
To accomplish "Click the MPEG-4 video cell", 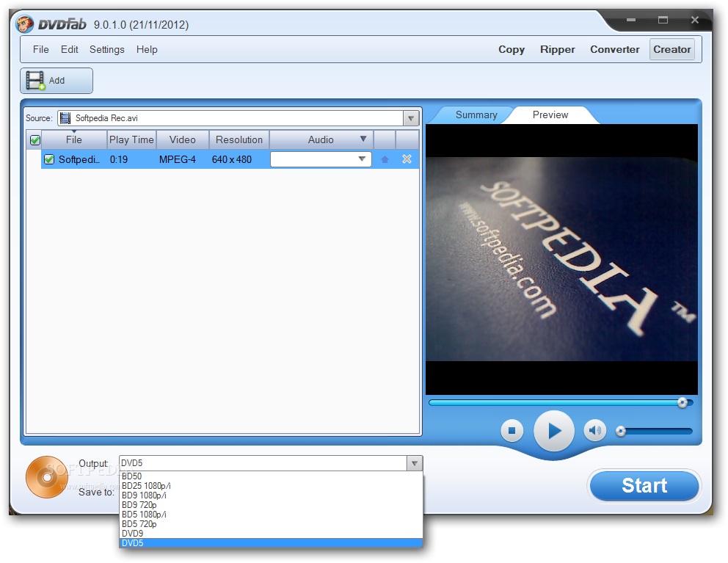I will click(x=178, y=160).
